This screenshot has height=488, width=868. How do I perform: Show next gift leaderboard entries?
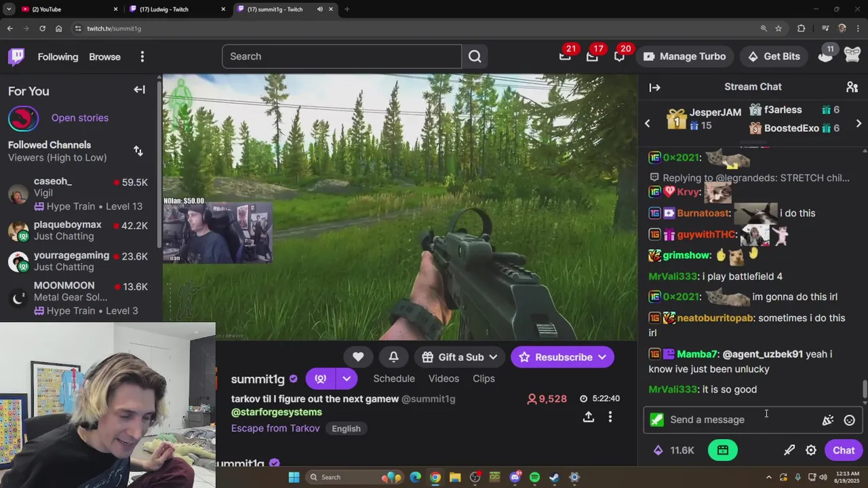(859, 124)
